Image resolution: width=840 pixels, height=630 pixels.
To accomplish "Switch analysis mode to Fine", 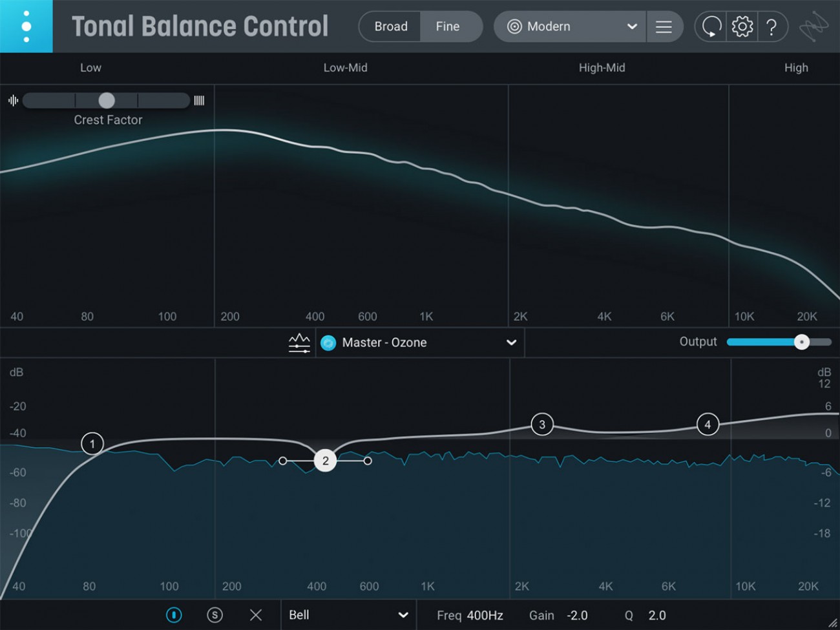I will tap(447, 26).
